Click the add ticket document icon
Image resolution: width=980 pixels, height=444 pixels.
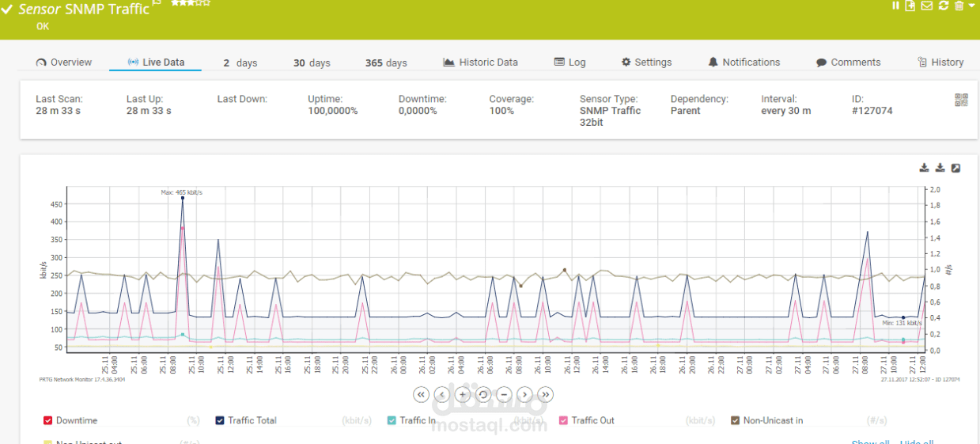[910, 6]
